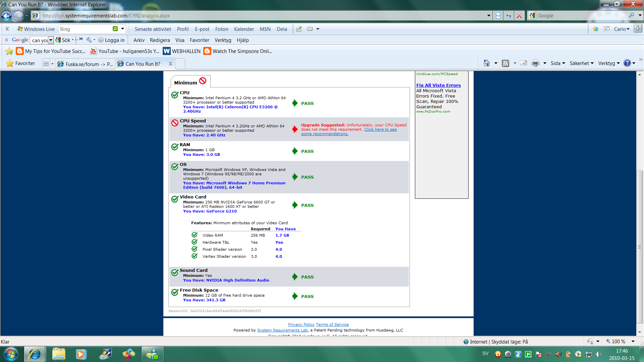
Task: Open the Säkerhet safety dropdown menu
Action: click(x=582, y=63)
